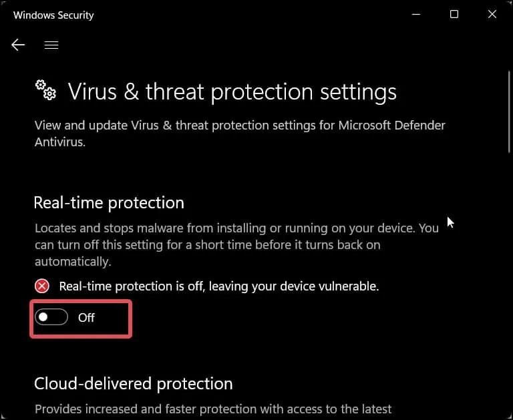Enable the Real-time protection toggle switch
Image resolution: width=513 pixels, height=420 pixels.
[x=52, y=318]
